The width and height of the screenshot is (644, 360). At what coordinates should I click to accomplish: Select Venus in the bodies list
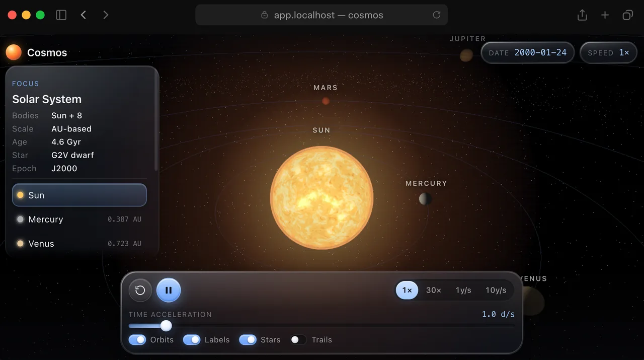tap(79, 243)
